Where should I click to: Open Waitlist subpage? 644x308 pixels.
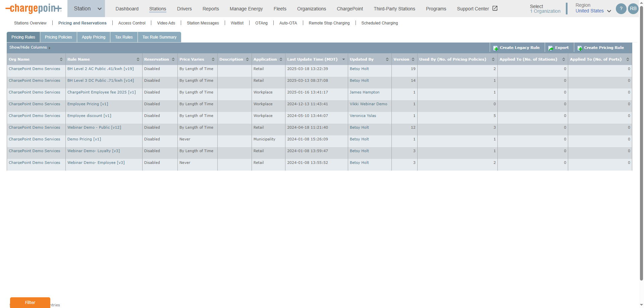click(237, 23)
